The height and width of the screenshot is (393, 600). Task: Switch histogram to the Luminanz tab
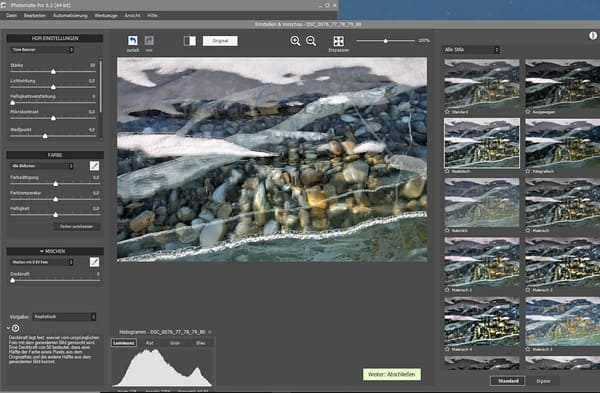pos(124,343)
